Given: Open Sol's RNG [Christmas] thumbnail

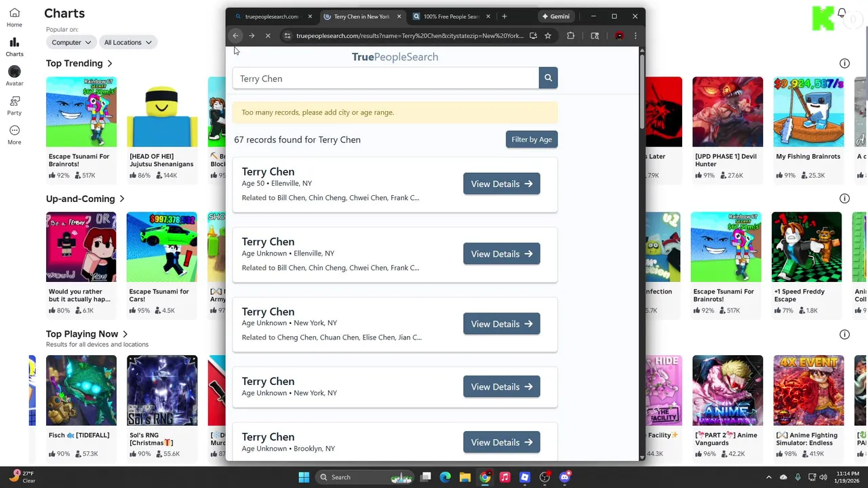Looking at the screenshot, I should pos(162,390).
